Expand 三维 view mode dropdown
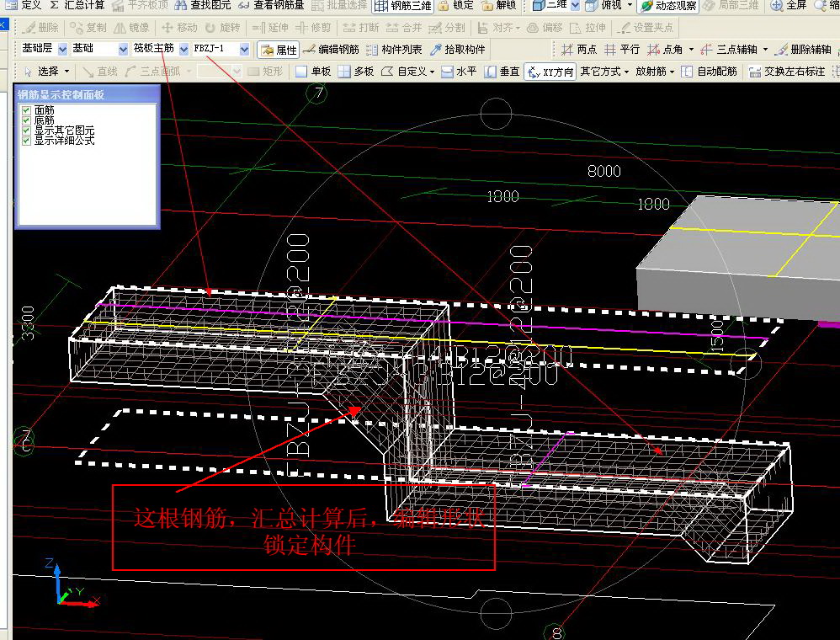This screenshot has width=840, height=640. pos(575,5)
